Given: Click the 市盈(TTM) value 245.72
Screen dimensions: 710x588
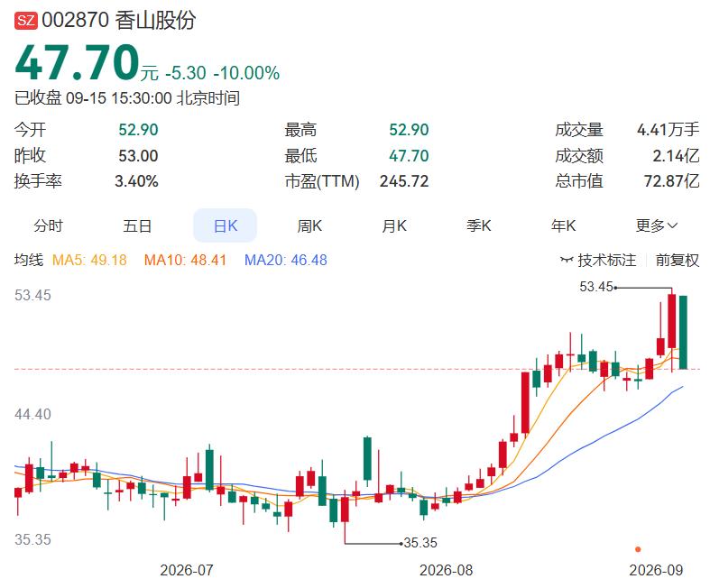Looking at the screenshot, I should 404,181.
